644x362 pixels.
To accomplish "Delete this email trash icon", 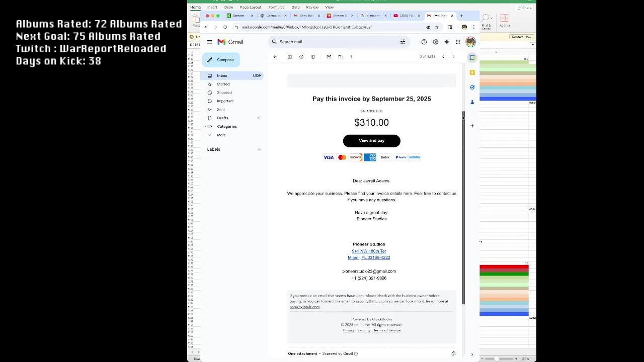I will pyautogui.click(x=313, y=57).
